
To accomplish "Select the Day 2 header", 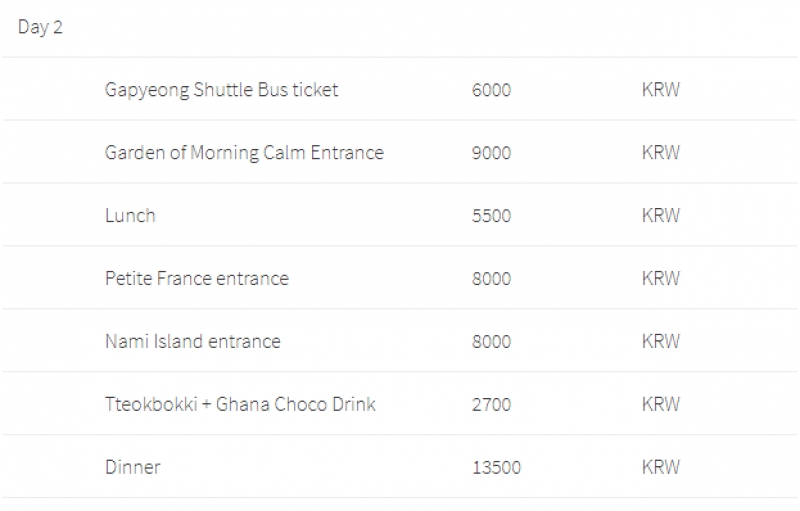I will [40, 27].
